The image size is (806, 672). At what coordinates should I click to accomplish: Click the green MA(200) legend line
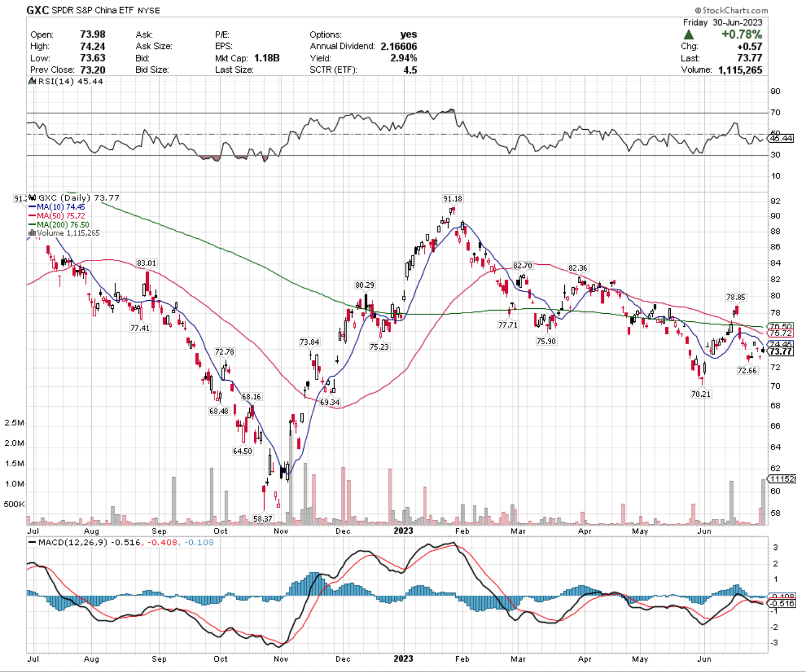click(x=32, y=224)
